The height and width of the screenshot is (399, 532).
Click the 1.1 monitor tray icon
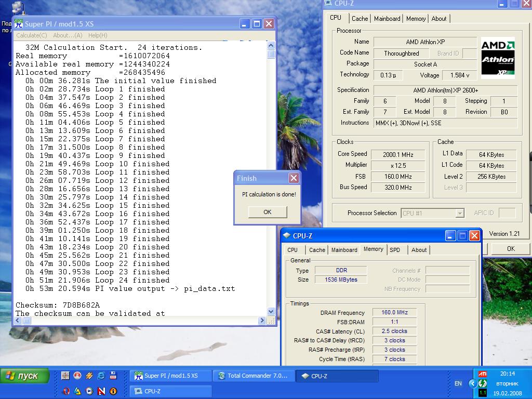click(482, 393)
